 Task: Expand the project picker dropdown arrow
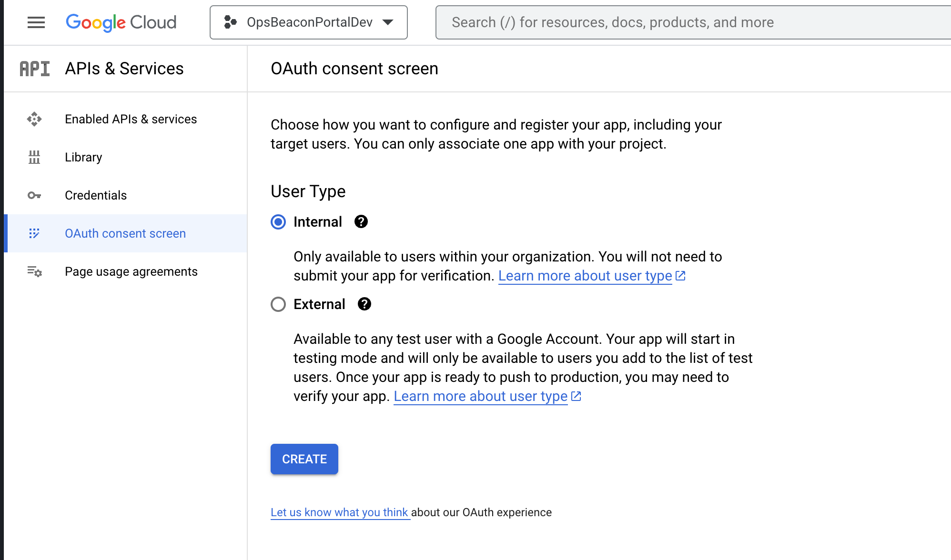click(x=388, y=22)
